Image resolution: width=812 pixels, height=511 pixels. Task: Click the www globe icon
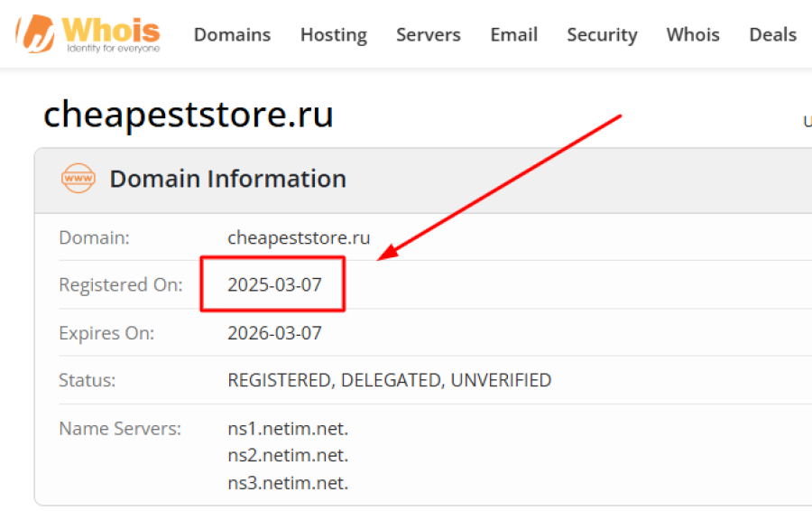coord(78,179)
